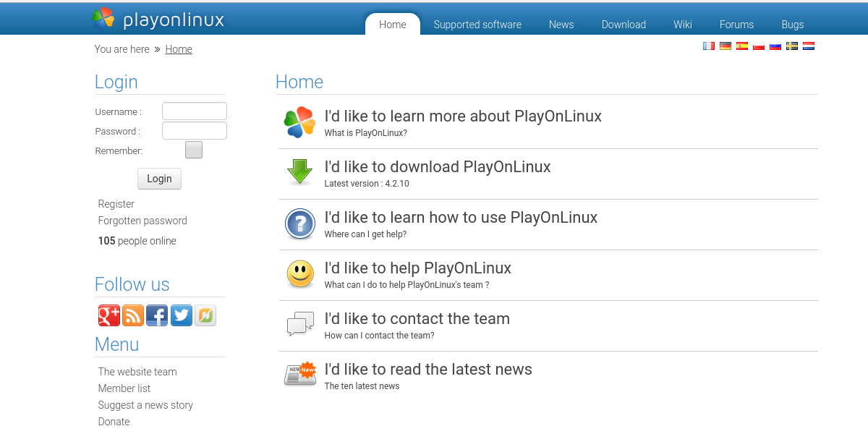
Task: Open the Google+ profile icon
Action: click(x=109, y=315)
